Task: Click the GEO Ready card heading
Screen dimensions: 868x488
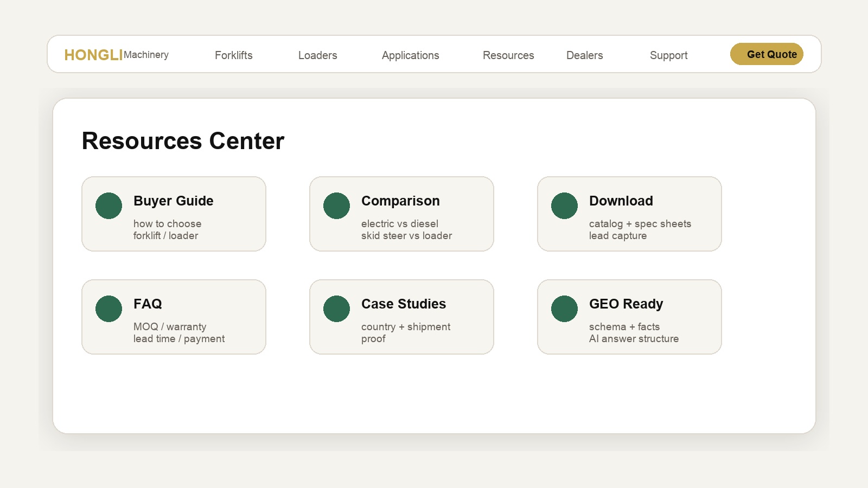Action: [626, 304]
